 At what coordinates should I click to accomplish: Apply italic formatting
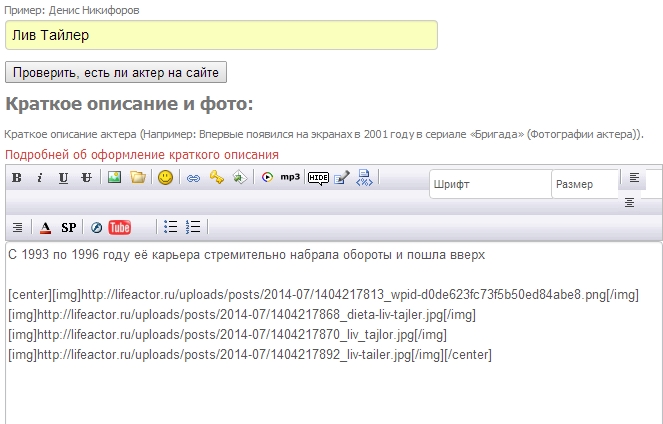click(40, 178)
